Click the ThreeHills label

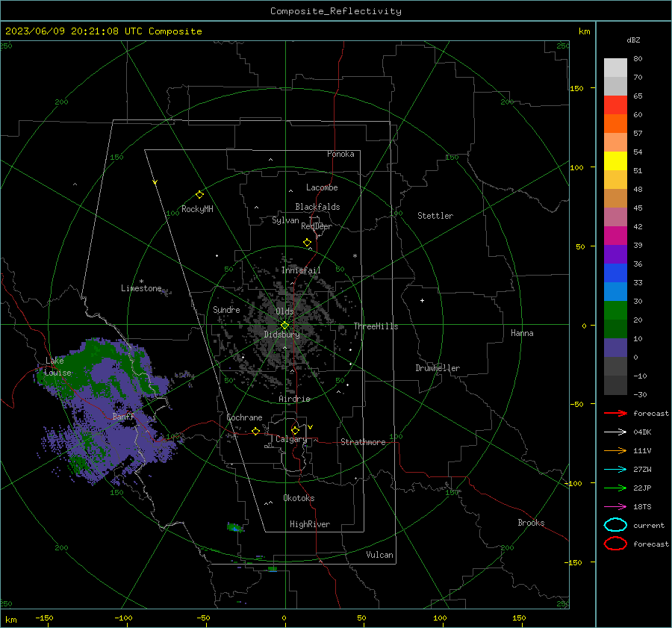(x=376, y=326)
